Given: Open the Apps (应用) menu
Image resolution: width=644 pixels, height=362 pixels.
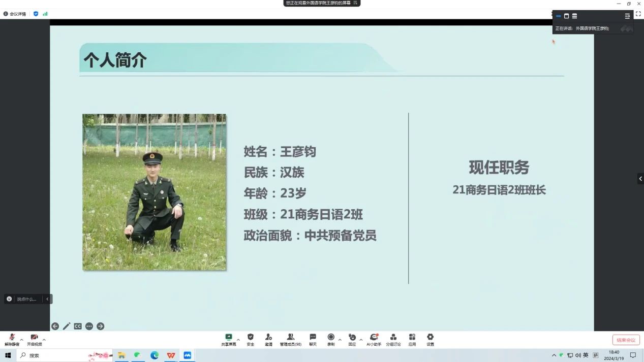Looking at the screenshot, I should click(x=412, y=339).
